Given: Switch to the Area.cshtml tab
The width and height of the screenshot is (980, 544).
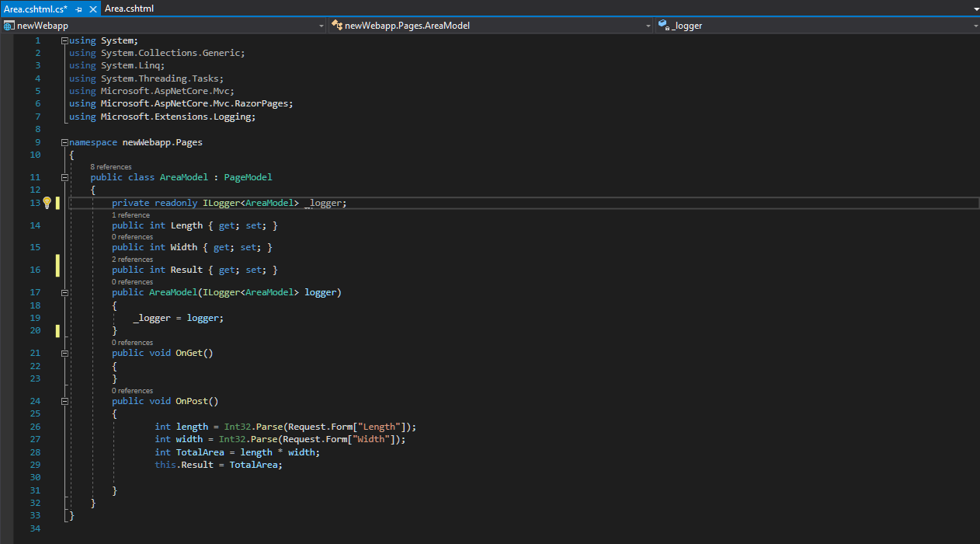Looking at the screenshot, I should pos(130,9).
